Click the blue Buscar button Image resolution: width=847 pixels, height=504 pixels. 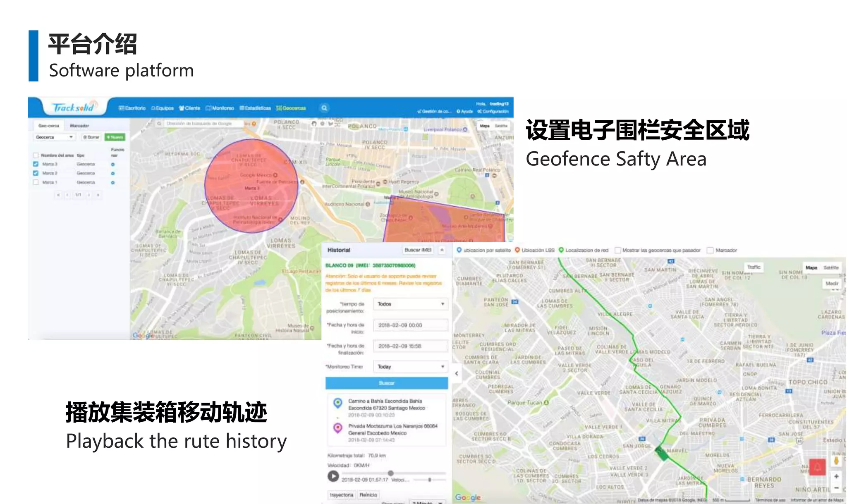(386, 383)
